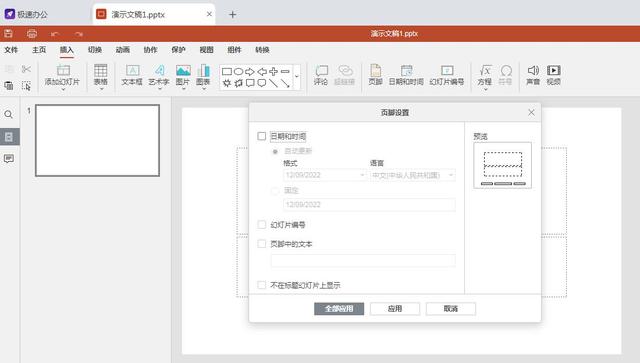Expand the 图片 dropdown arrow
This screenshot has width=640, height=363.
click(x=183, y=89)
